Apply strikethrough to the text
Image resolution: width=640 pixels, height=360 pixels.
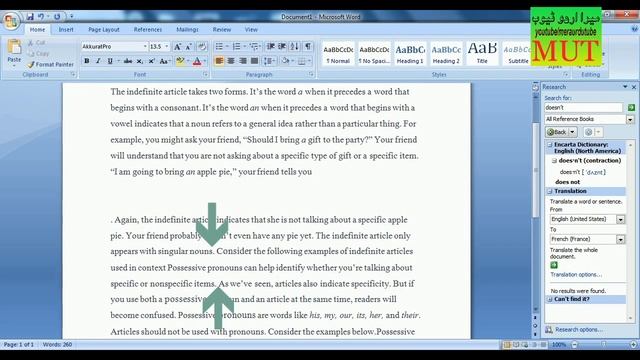click(128, 61)
